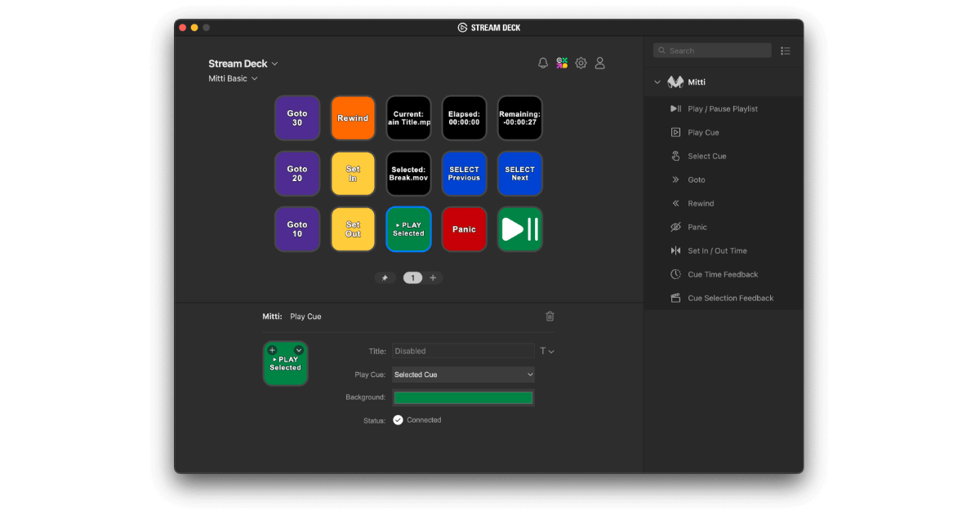Choose the Cue Time Feedback action
Image resolution: width=980 pixels, height=514 pixels.
[724, 274]
